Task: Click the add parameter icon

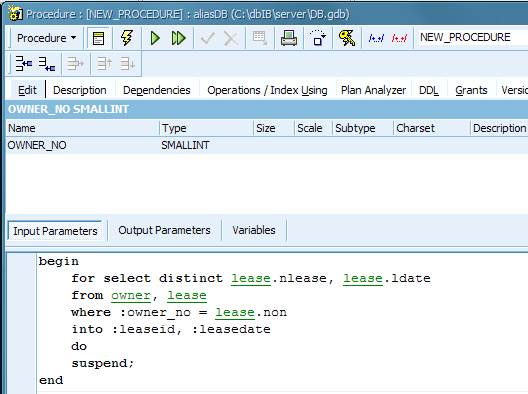Action: pyautogui.click(x=47, y=63)
